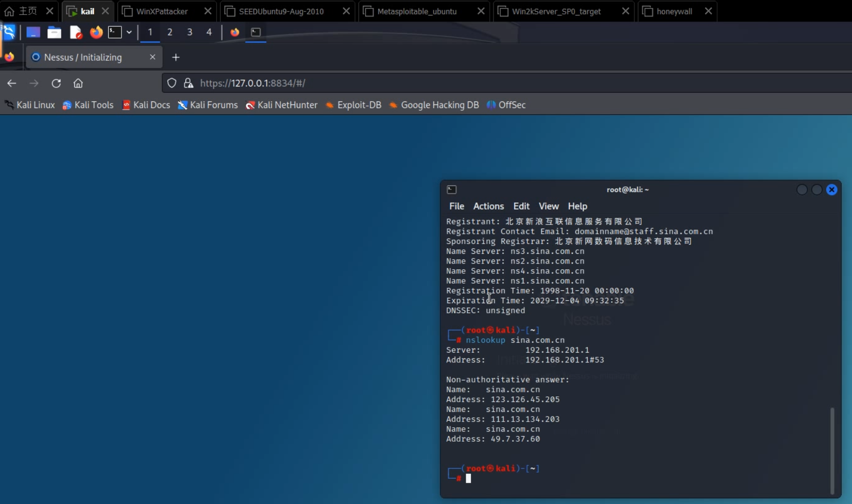Screen dimensions: 852x504
Task: Close the VMware home tab
Action: 49,11
